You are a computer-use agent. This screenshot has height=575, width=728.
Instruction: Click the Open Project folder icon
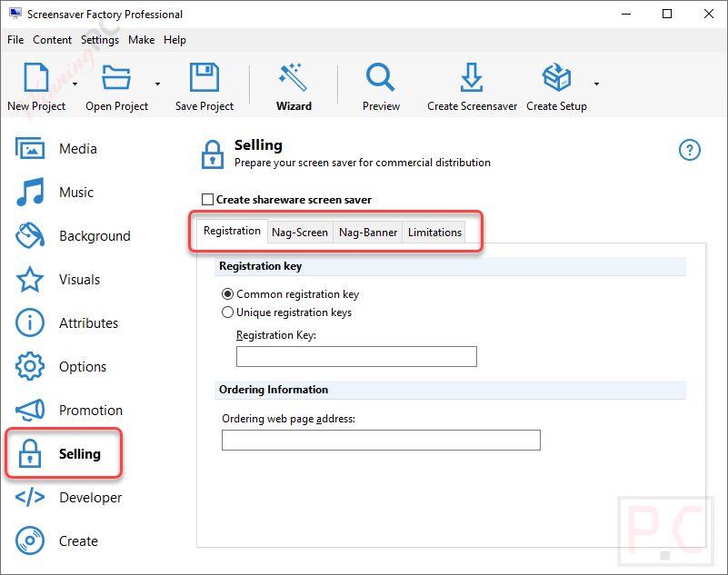click(116, 77)
